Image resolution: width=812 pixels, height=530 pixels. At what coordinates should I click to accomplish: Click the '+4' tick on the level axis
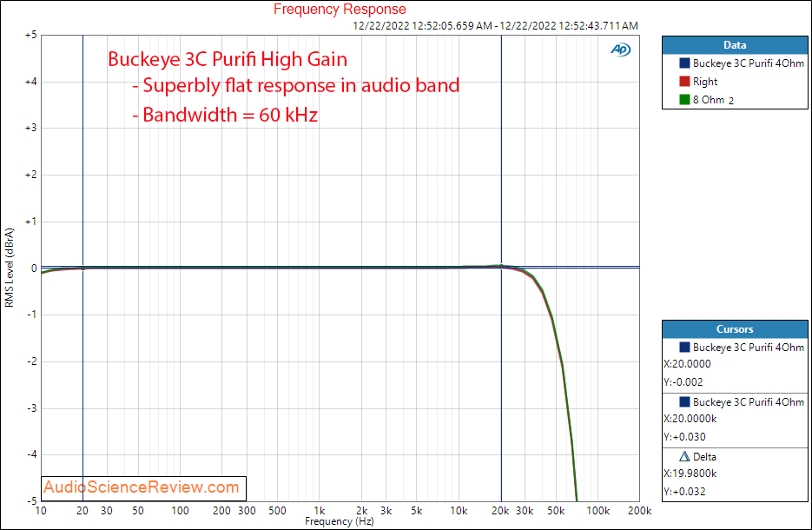coord(31,82)
